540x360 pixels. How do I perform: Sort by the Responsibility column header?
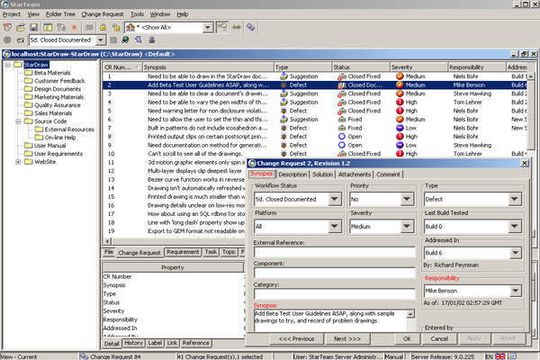point(476,67)
